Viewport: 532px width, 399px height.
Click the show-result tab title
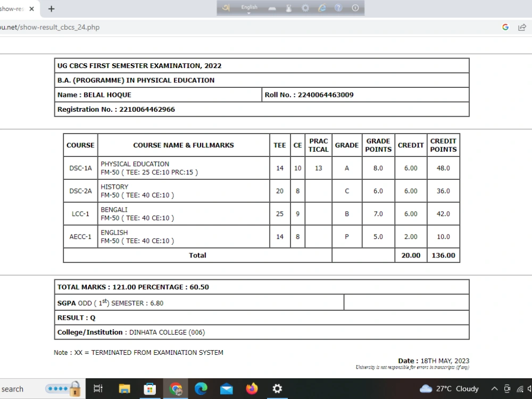pyautogui.click(x=12, y=9)
